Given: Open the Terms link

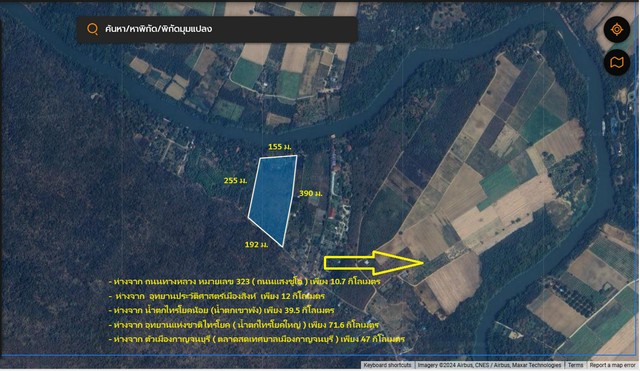Looking at the screenshot, I should [575, 365].
